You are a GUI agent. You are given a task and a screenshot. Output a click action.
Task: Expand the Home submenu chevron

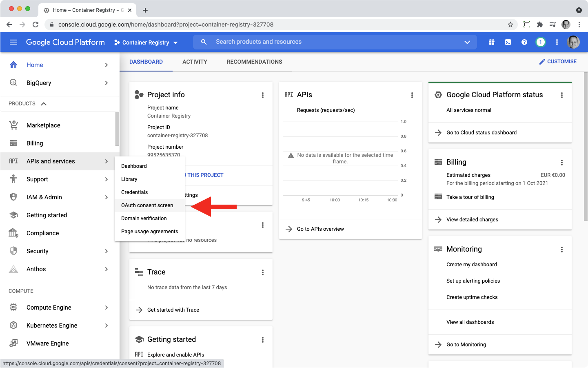[107, 65]
